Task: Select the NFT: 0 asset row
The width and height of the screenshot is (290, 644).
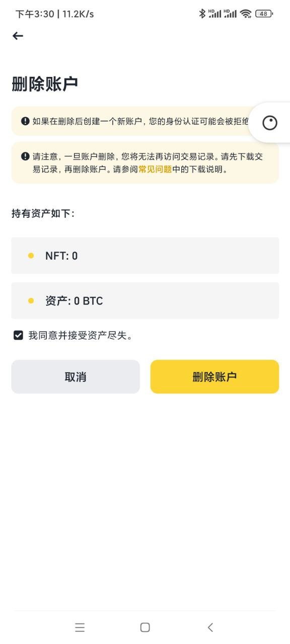Action: tap(145, 256)
